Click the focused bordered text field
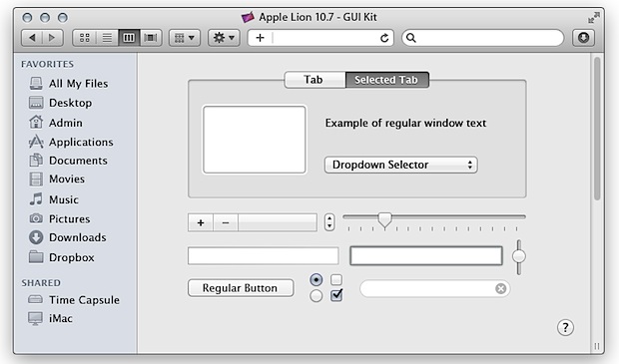The width and height of the screenshot is (619, 364). point(426,256)
